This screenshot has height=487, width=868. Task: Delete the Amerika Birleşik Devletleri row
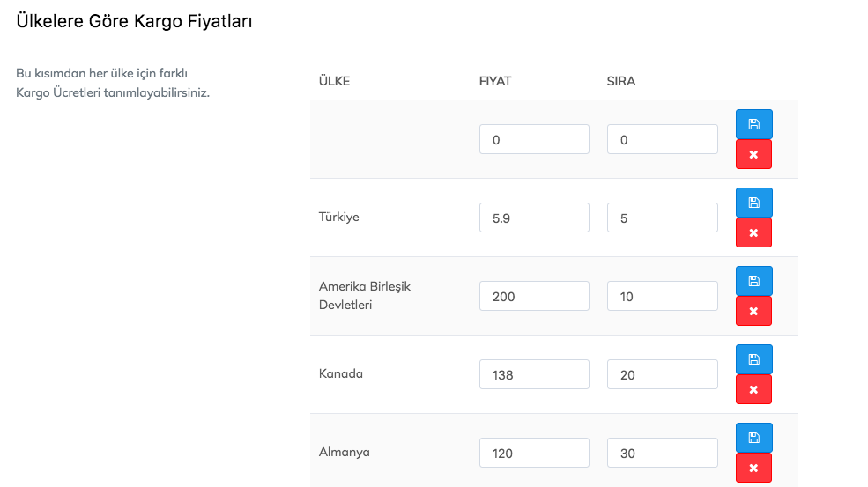(753, 311)
